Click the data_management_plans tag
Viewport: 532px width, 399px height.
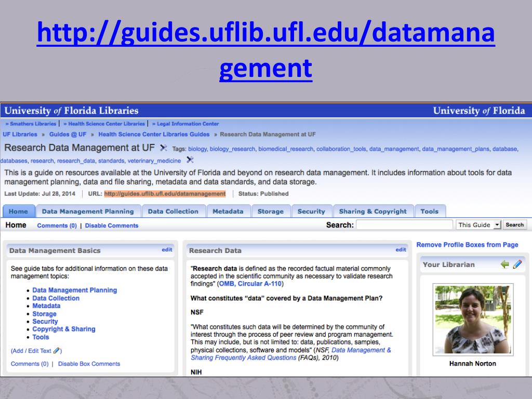pos(456,149)
